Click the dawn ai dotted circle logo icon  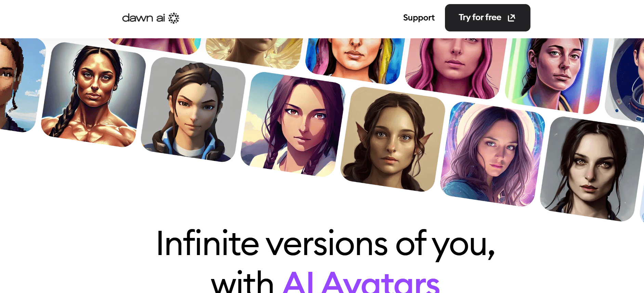174,18
